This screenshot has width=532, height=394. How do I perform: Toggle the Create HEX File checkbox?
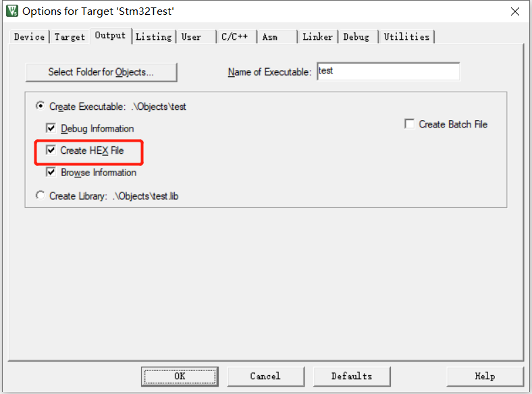(51, 150)
